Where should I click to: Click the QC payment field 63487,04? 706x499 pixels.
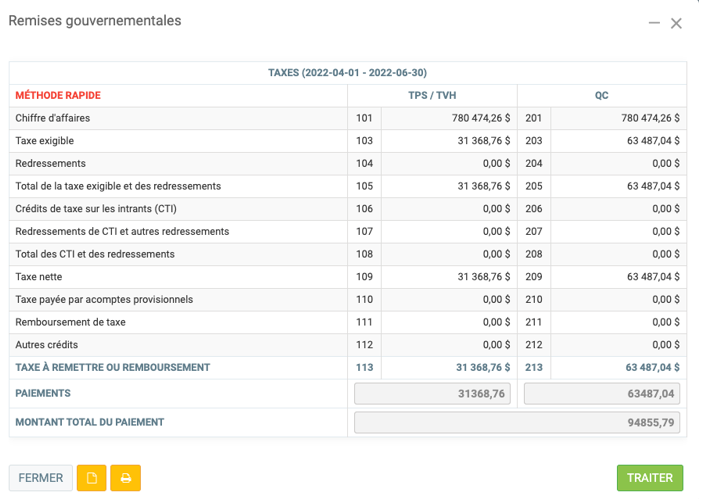[x=602, y=394]
